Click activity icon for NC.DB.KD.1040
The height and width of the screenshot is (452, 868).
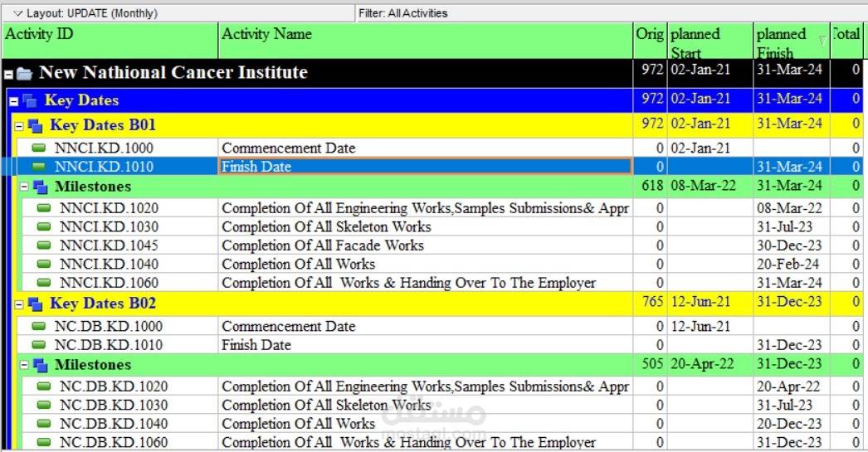[x=44, y=424]
